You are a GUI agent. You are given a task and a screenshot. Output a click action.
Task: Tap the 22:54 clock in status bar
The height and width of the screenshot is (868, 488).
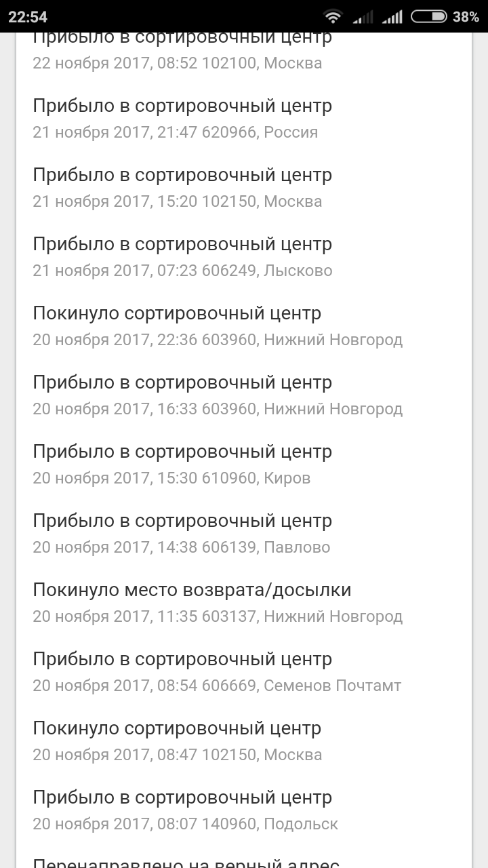click(28, 16)
